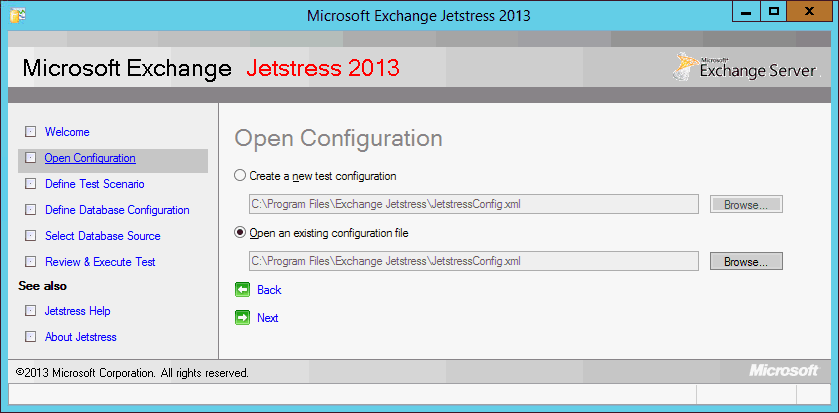Click the bullet icon beside Select Database Source
This screenshot has height=413, width=839.
tap(30, 236)
